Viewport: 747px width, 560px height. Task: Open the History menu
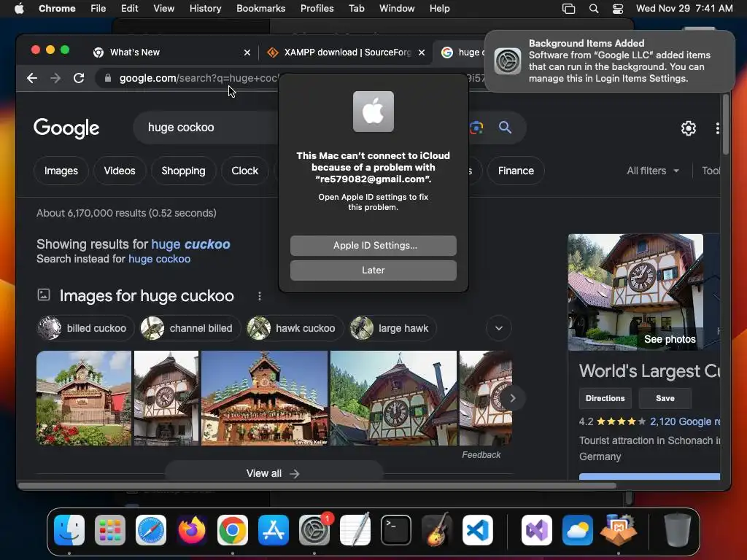(205, 8)
